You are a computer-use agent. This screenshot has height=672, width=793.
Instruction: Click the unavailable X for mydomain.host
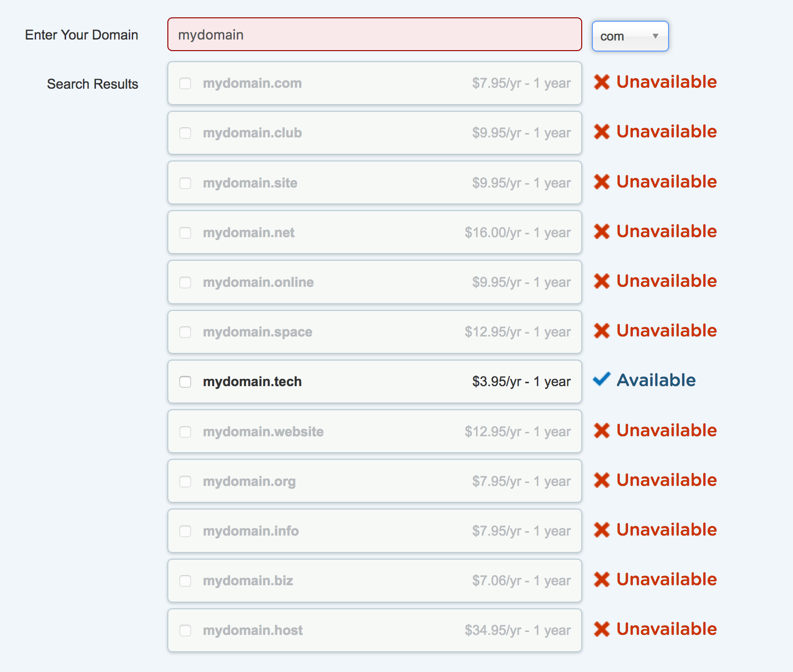tap(602, 629)
